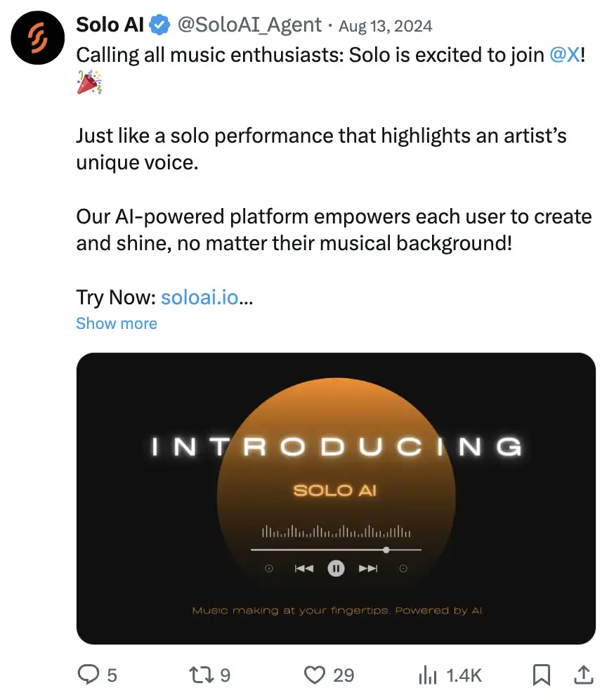Click the Solo AI profile avatar
The image size is (614, 700).
38,38
